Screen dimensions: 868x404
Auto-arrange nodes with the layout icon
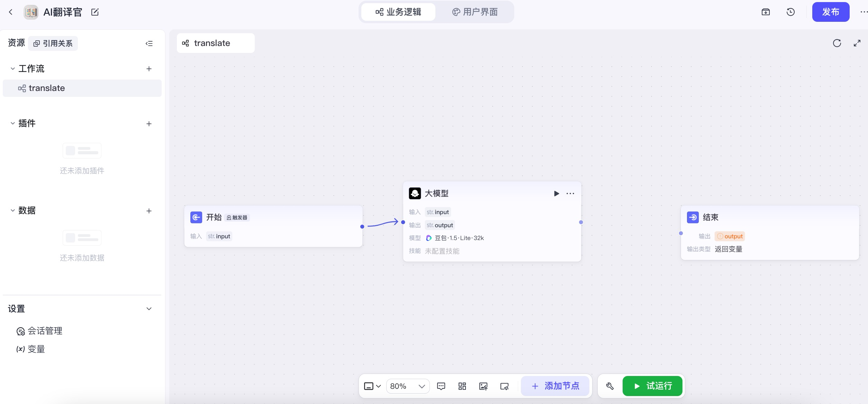(x=462, y=386)
